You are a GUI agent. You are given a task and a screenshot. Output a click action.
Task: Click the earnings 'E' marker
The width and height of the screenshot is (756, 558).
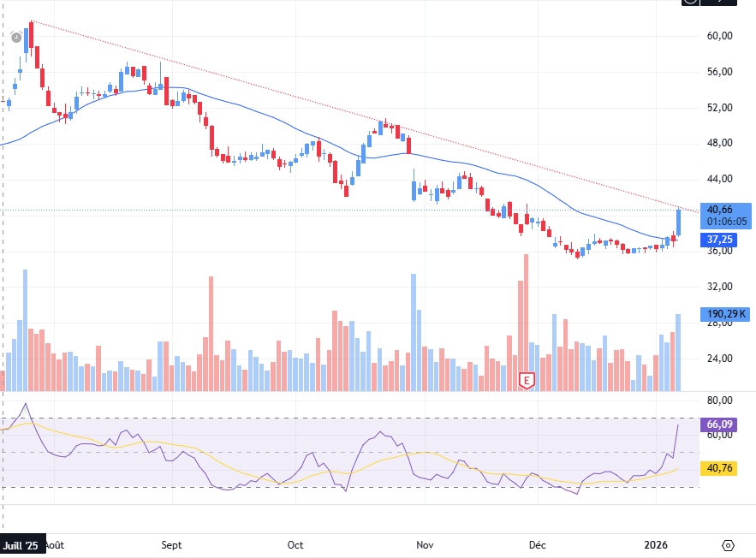pos(527,381)
